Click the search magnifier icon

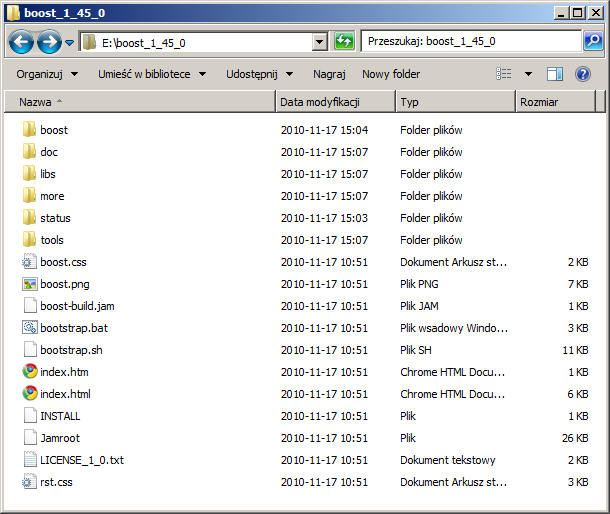pos(592,42)
